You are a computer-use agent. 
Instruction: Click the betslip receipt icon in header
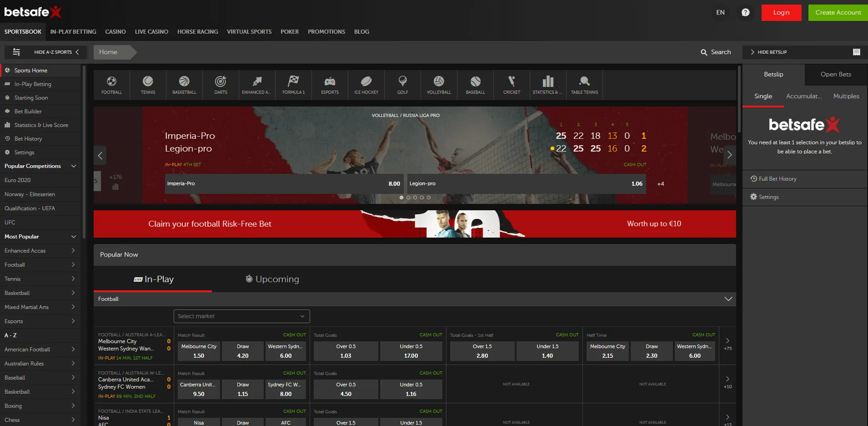(x=857, y=52)
